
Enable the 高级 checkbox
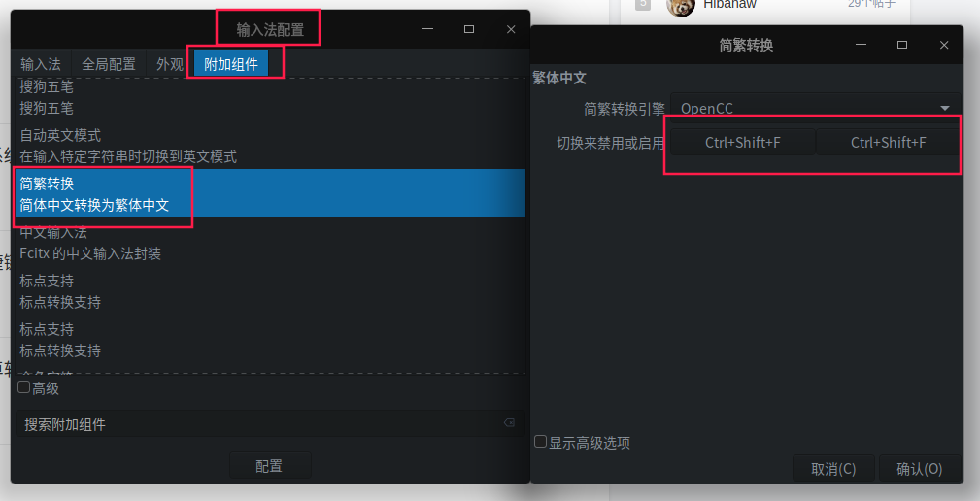(x=23, y=387)
